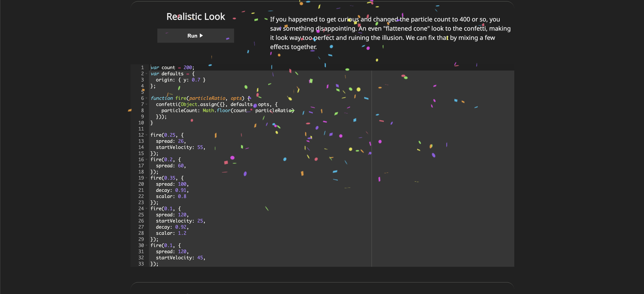Click the Realistic Look heading
This screenshot has height=294, width=644.
point(196,17)
